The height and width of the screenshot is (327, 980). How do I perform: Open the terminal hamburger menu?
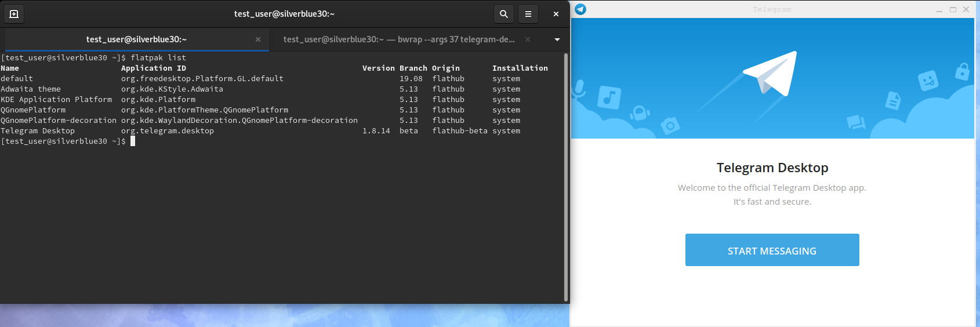(528, 14)
